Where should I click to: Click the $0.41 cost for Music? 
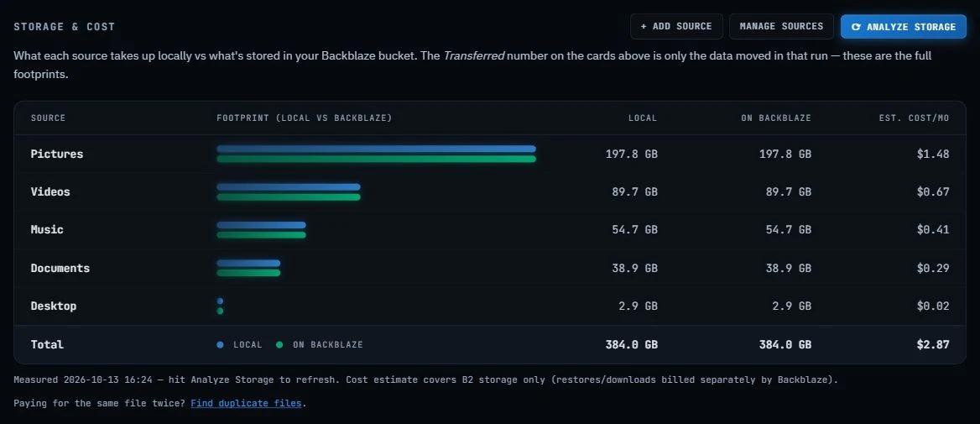pos(933,229)
